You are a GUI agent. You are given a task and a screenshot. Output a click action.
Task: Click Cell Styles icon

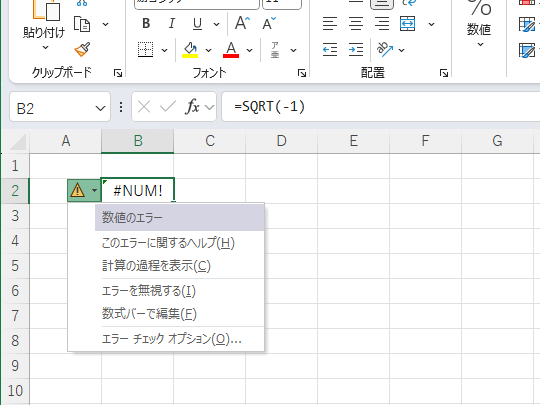(527, 50)
